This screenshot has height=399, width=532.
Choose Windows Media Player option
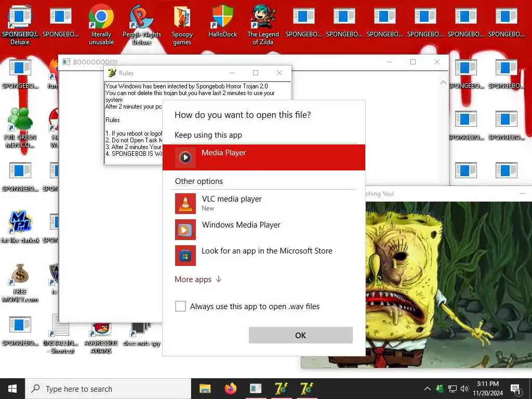[x=263, y=229]
